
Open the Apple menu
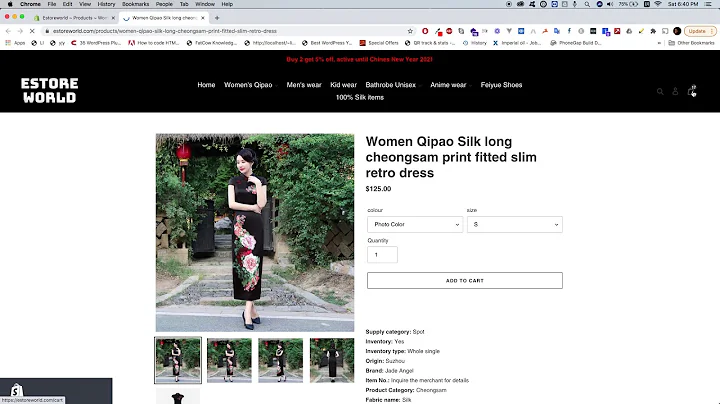(10, 4)
